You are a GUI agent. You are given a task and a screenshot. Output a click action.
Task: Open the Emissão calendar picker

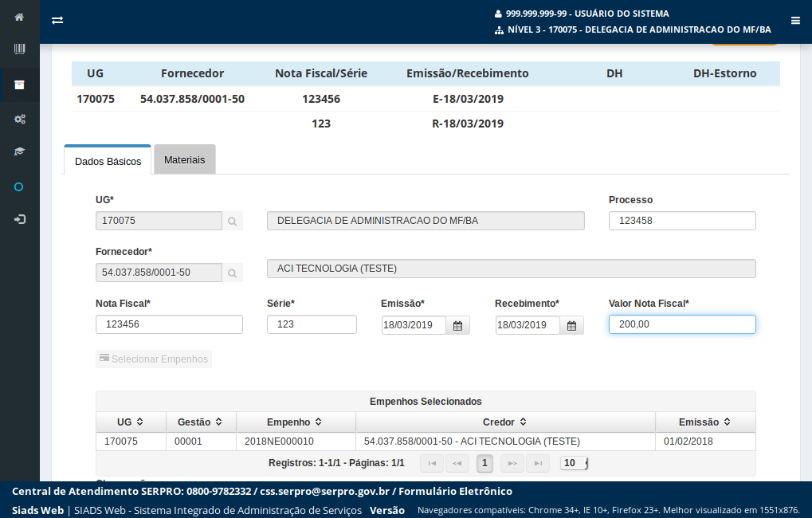[457, 326]
